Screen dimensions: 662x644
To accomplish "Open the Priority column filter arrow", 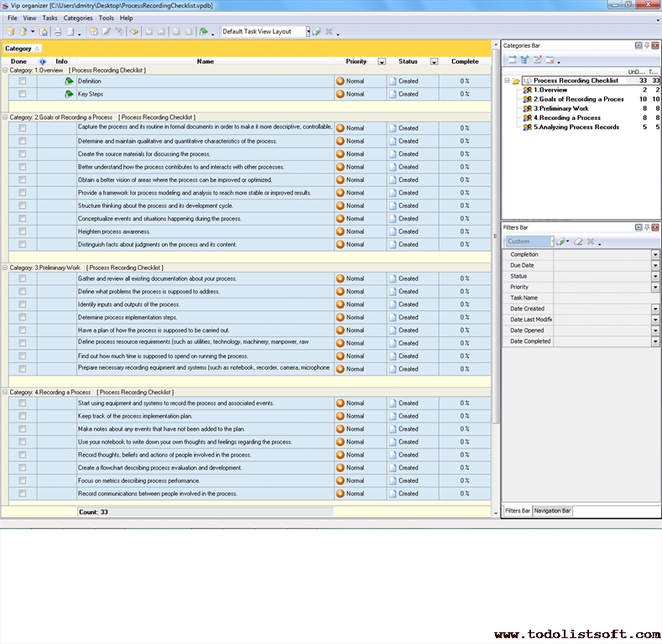I will [x=382, y=61].
